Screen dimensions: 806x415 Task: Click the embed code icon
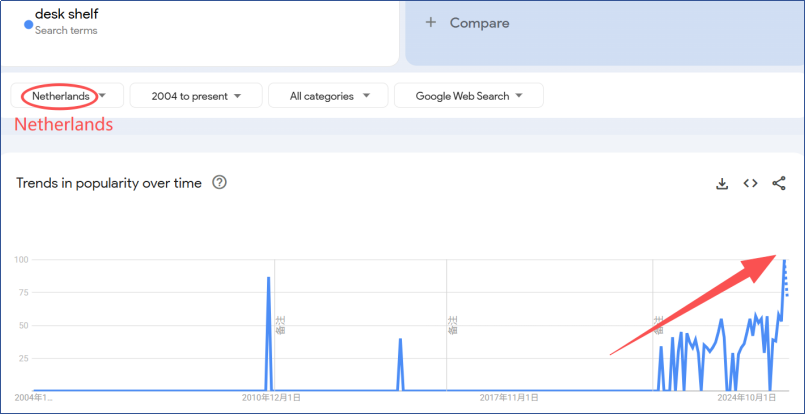pos(750,184)
